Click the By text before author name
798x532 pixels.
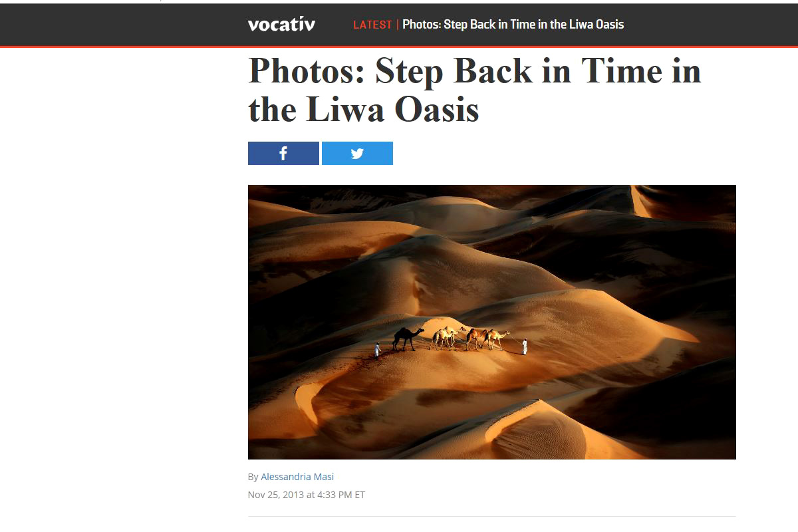253,477
